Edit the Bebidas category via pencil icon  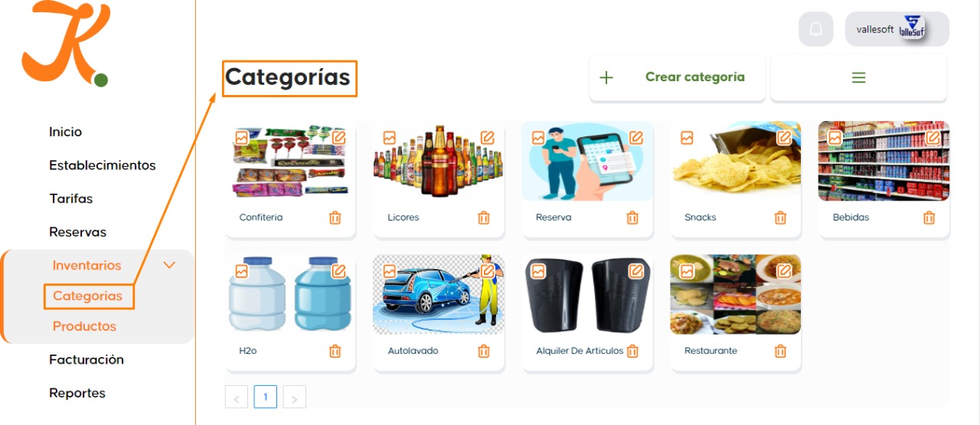pyautogui.click(x=933, y=138)
